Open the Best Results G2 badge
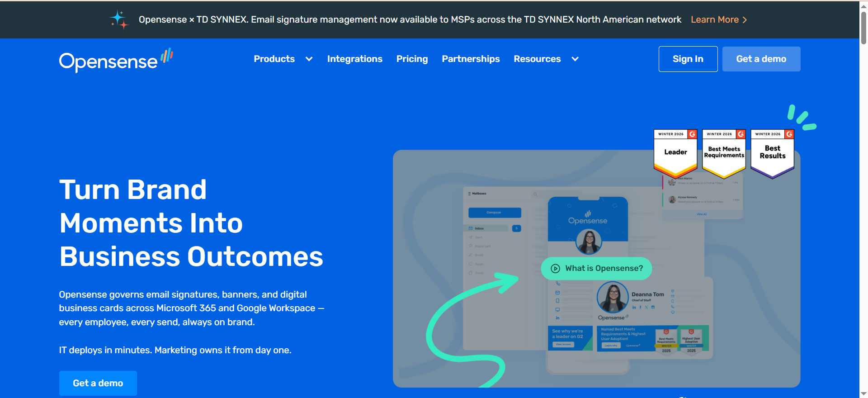868x398 pixels. pyautogui.click(x=773, y=153)
